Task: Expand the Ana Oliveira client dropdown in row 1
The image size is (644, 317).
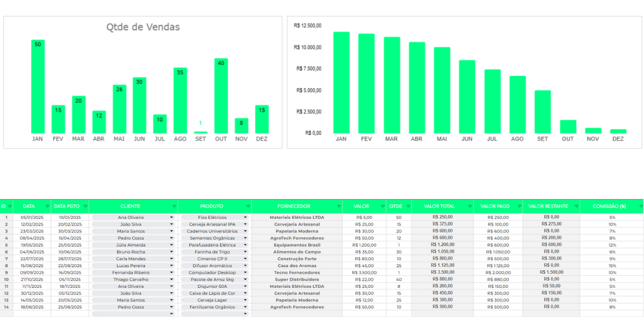Action: click(x=172, y=217)
